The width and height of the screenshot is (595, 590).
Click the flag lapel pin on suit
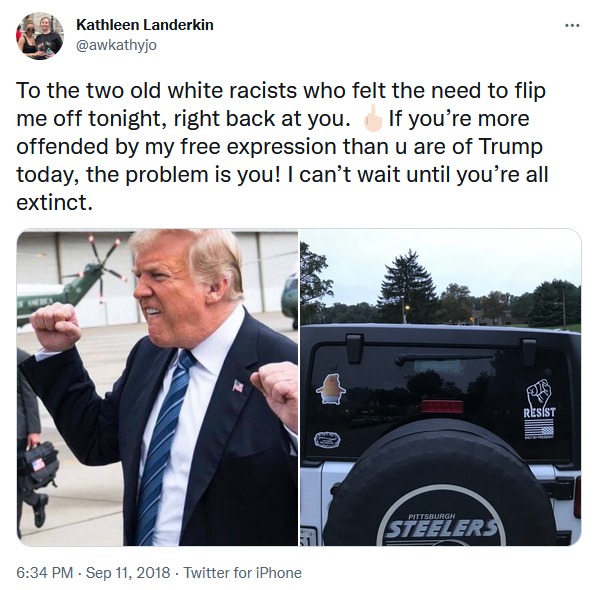click(238, 386)
